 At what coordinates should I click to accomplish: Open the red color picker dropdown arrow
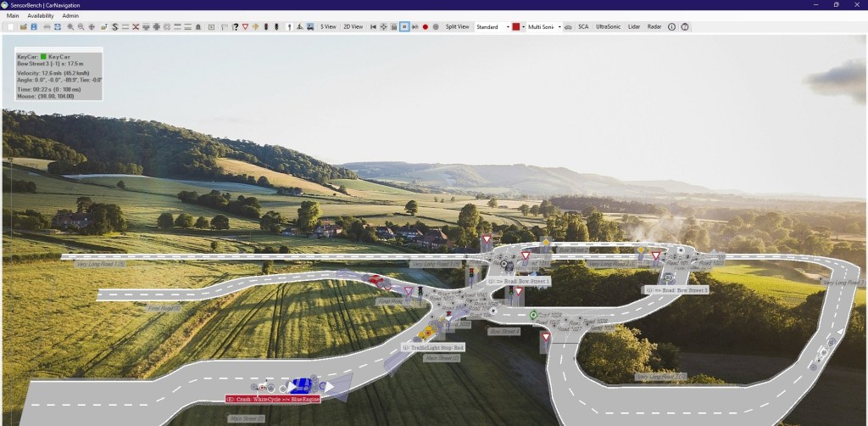pos(524,27)
